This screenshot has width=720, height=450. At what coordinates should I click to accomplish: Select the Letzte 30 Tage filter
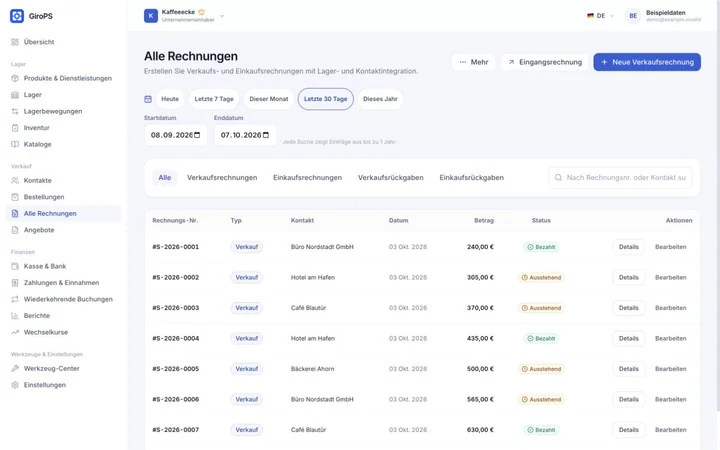[326, 99]
